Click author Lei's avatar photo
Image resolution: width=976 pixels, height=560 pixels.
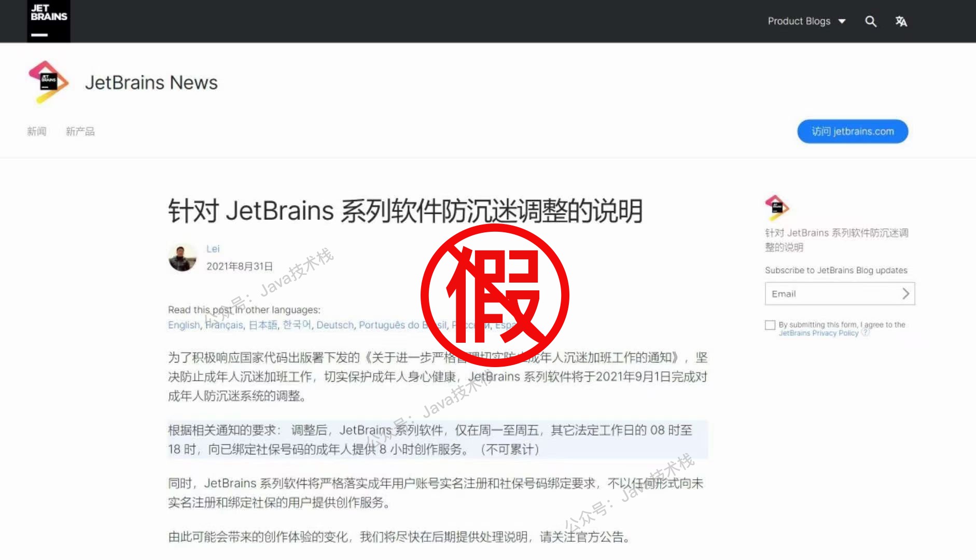[183, 257]
